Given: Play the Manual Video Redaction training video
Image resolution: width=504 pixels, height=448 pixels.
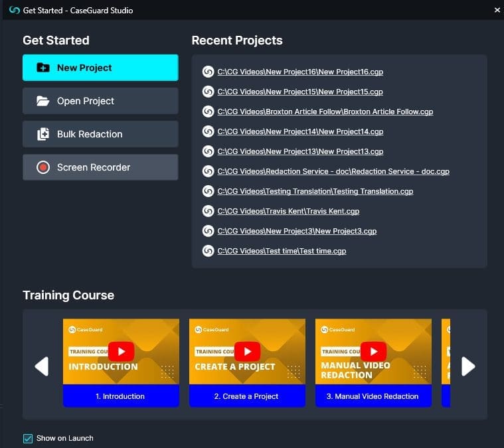Looking at the screenshot, I should (373, 351).
